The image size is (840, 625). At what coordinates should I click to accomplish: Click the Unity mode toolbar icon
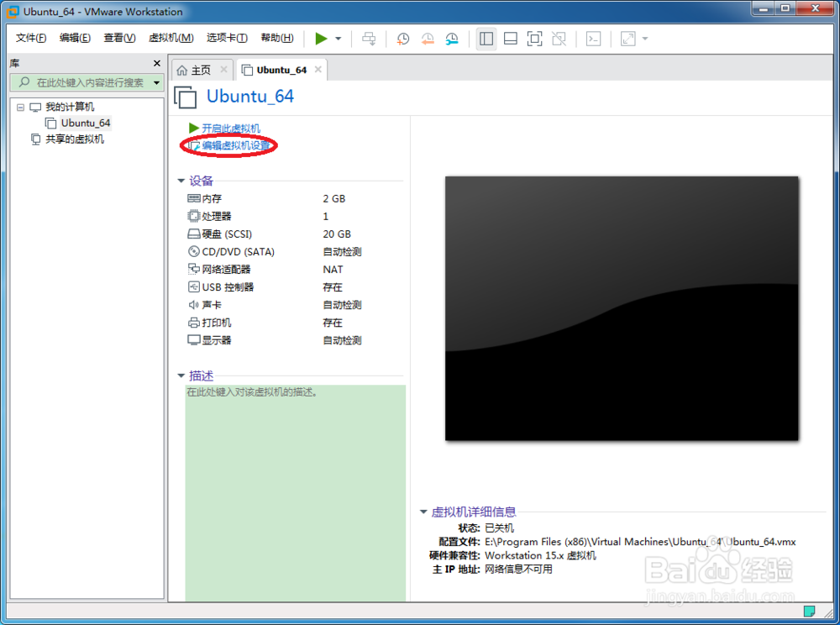click(x=559, y=39)
